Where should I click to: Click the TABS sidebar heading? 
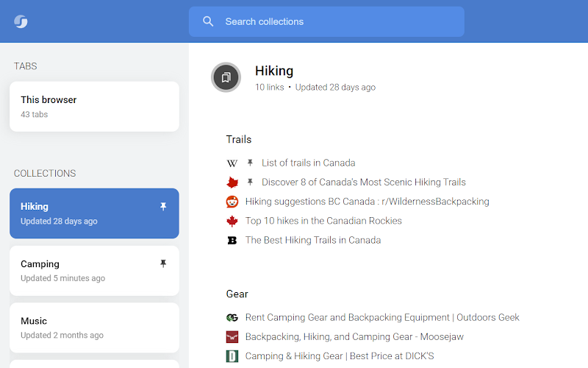25,66
